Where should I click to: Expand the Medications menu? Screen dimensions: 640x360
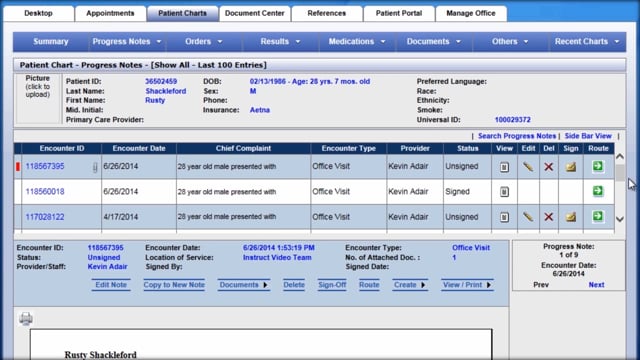point(357,42)
